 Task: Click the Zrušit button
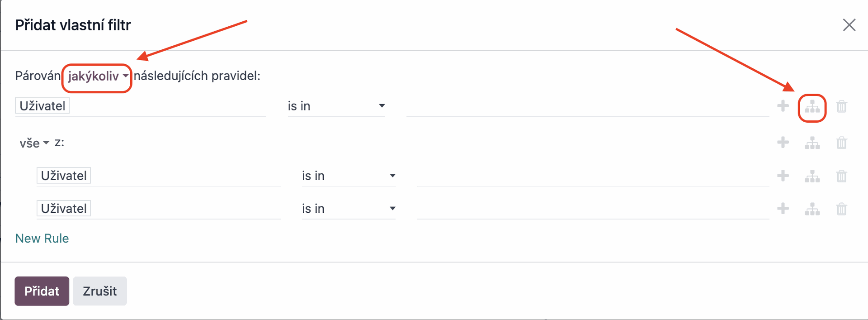pyautogui.click(x=100, y=291)
